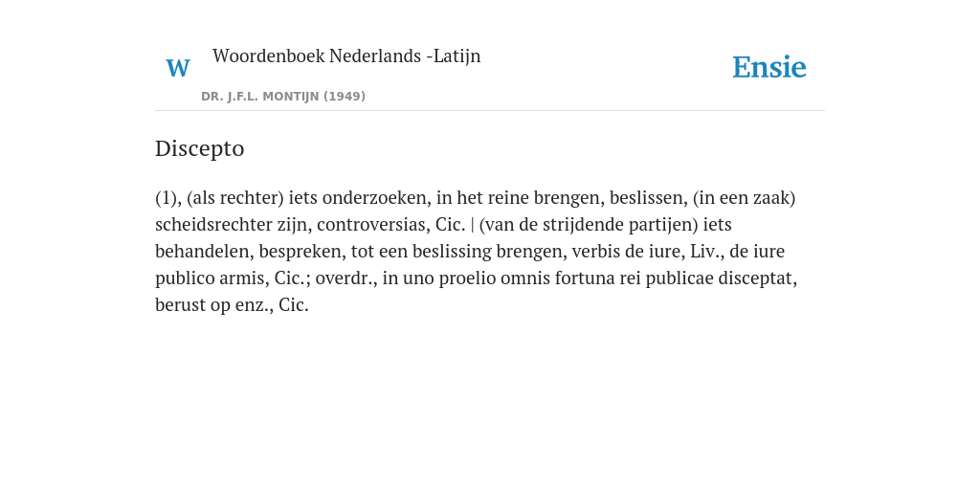980x490 pixels.
Task: Click the phrase 'berust op enz., Cic.'
Action: (232, 305)
